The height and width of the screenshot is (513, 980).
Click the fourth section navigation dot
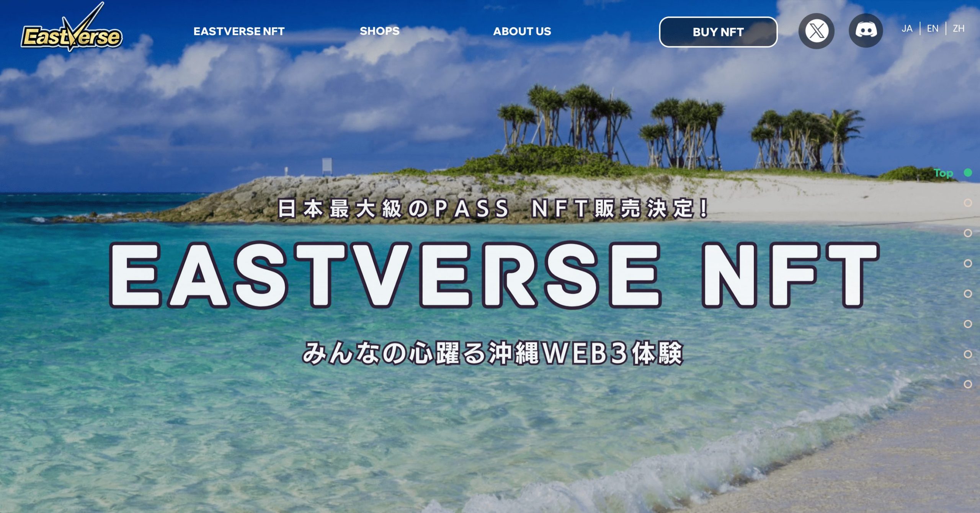coord(968,264)
